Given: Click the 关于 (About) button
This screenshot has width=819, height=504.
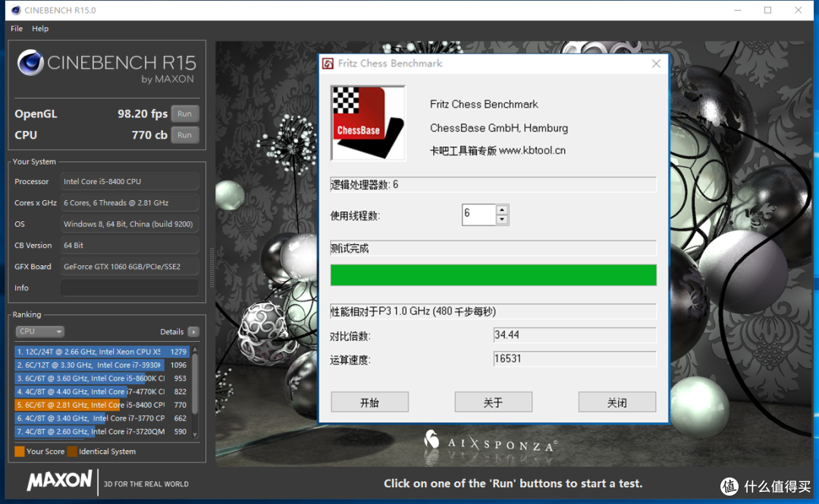Looking at the screenshot, I should 494,402.
